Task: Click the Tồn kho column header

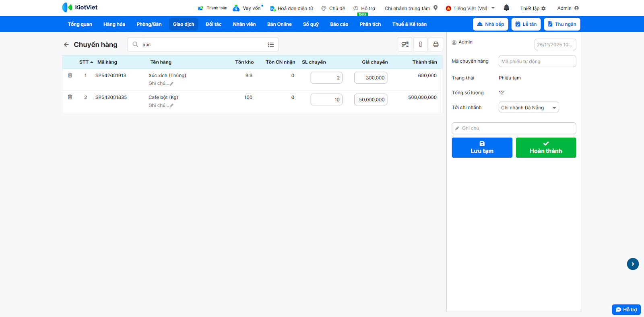Action: [244, 62]
